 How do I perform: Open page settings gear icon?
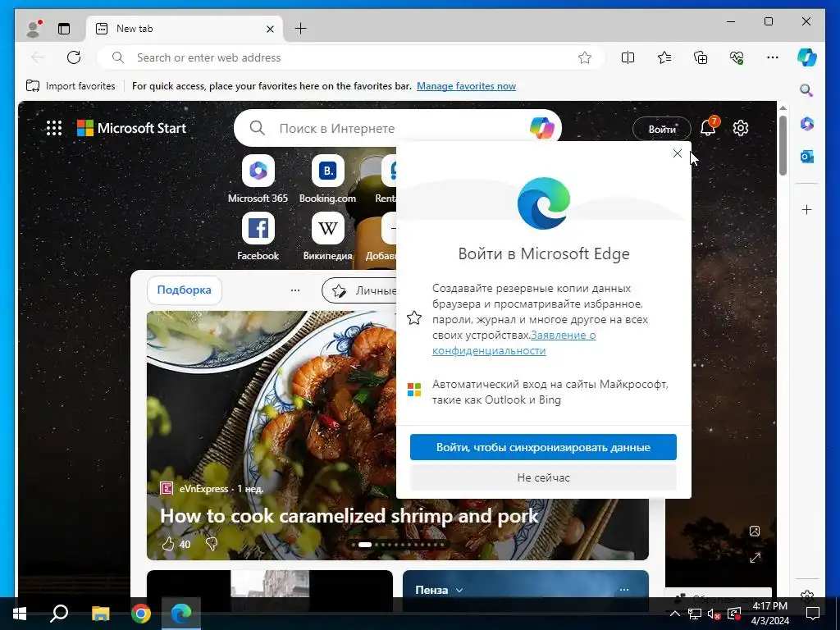741,128
